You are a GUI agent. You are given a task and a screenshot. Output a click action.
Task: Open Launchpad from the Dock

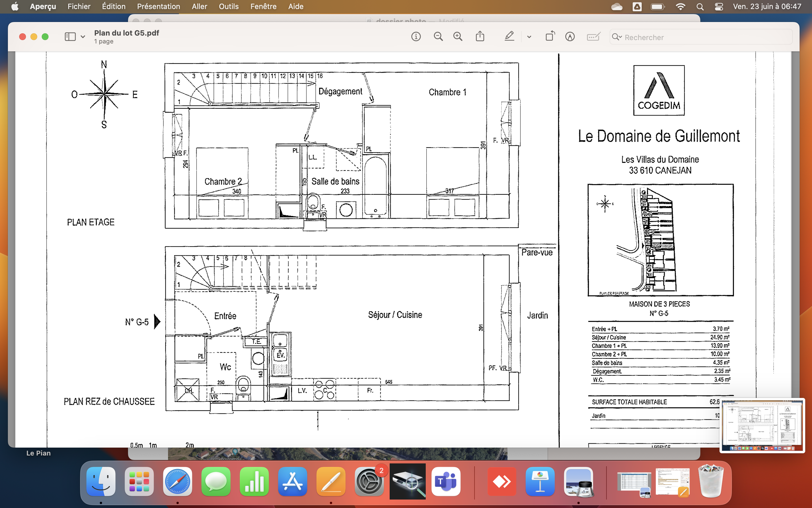click(139, 481)
